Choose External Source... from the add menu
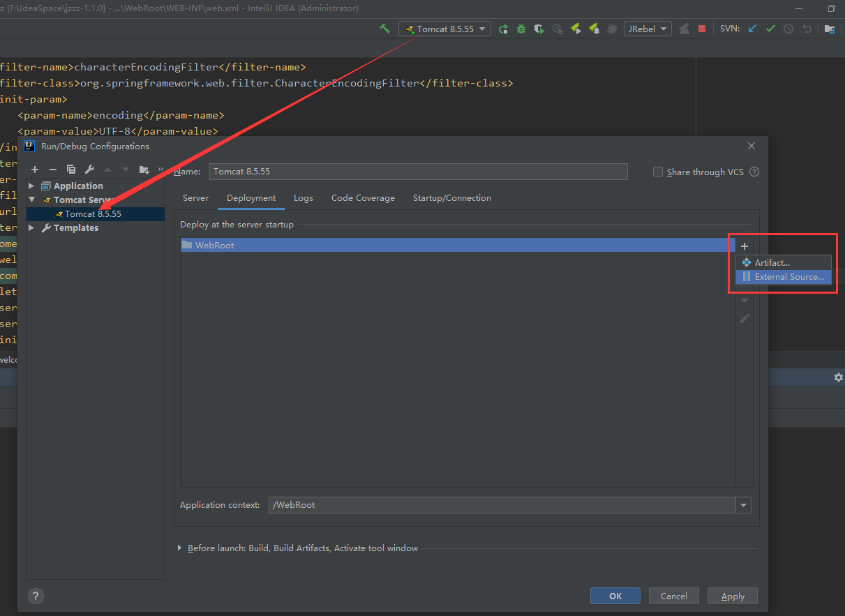This screenshot has height=616, width=845. pyautogui.click(x=784, y=277)
